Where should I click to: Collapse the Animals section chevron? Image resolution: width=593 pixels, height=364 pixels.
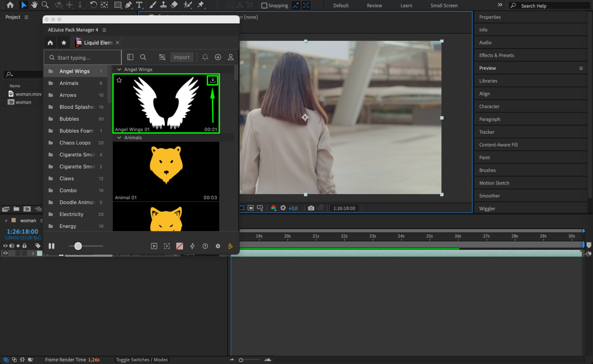(x=119, y=138)
